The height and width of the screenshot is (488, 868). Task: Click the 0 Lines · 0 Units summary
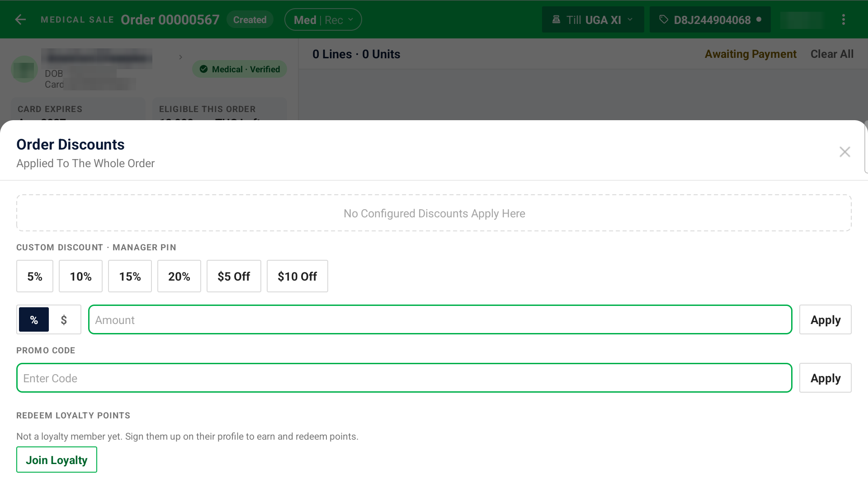point(356,54)
